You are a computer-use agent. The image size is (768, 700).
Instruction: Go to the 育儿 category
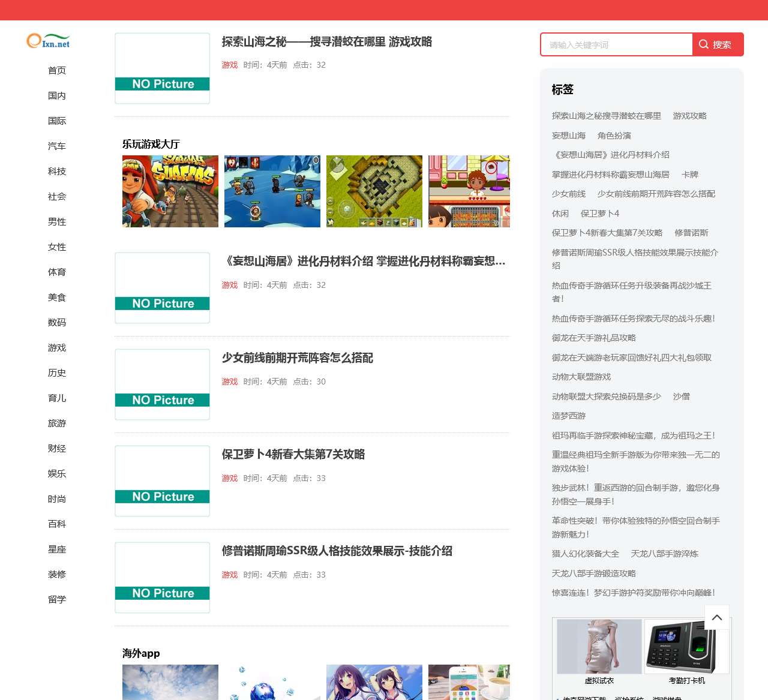point(57,398)
